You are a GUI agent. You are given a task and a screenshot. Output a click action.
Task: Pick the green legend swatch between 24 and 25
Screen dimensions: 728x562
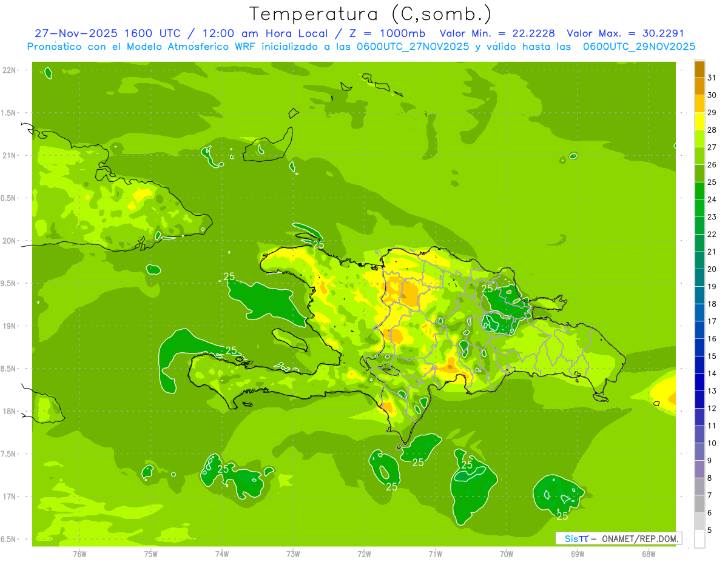(699, 191)
